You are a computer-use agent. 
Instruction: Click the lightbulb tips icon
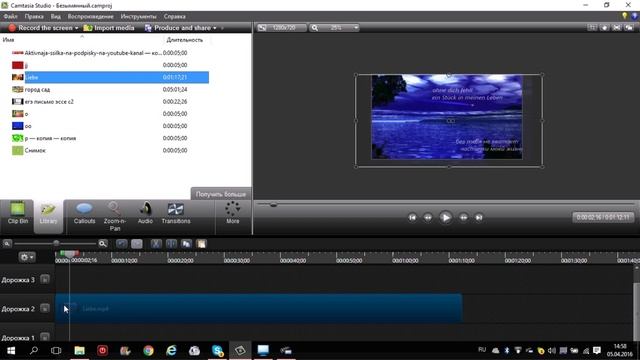(x=624, y=16)
